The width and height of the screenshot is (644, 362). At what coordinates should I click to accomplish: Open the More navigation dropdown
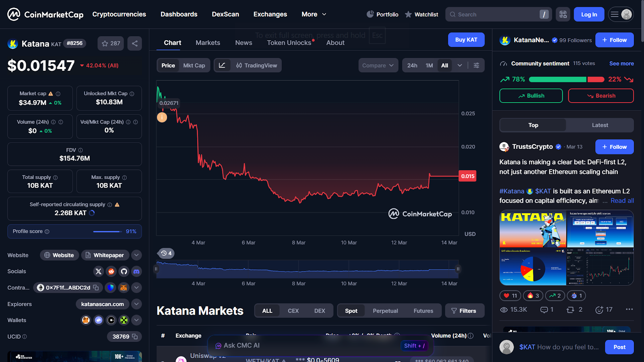click(x=314, y=14)
